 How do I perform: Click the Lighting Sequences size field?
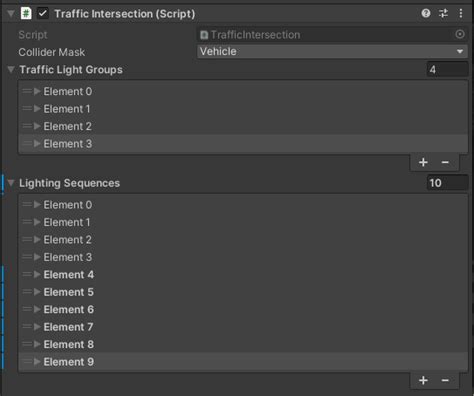(x=447, y=183)
